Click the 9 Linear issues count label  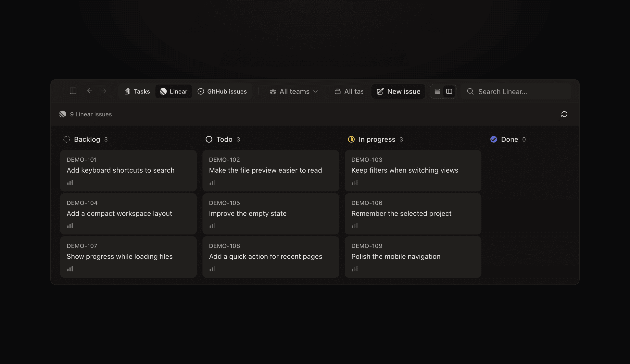tap(91, 114)
